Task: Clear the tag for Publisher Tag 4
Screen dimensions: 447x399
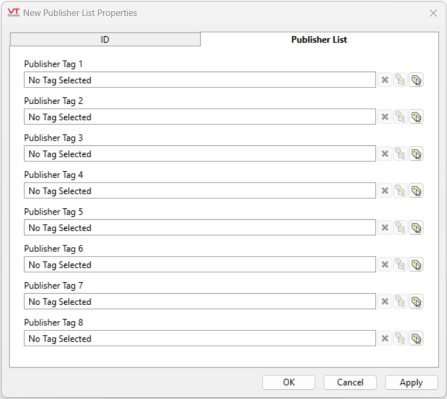Action: point(385,191)
